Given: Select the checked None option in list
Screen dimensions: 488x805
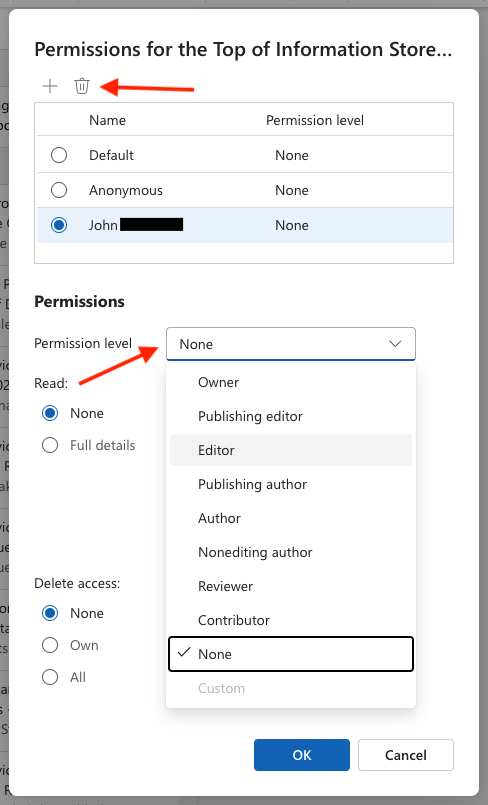Looking at the screenshot, I should [x=290, y=654].
